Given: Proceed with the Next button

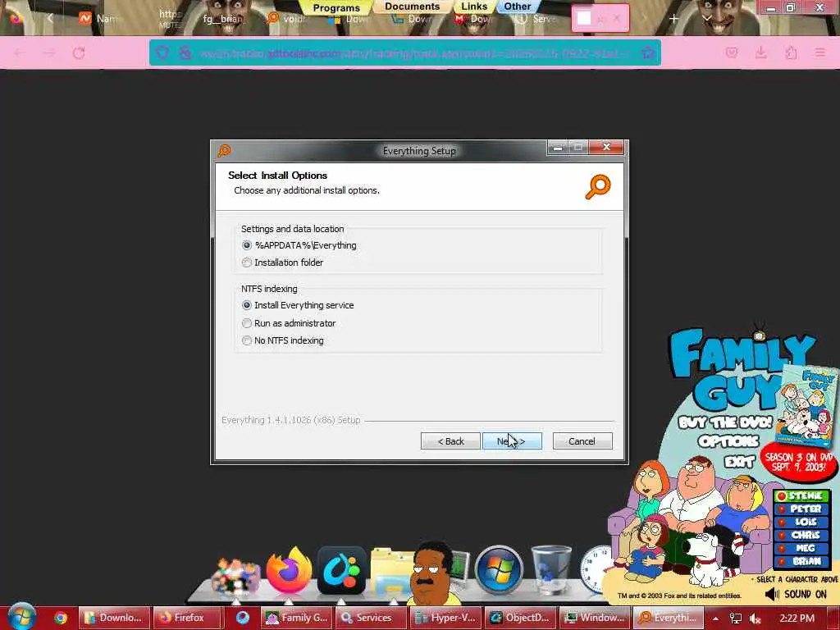Looking at the screenshot, I should click(512, 441).
